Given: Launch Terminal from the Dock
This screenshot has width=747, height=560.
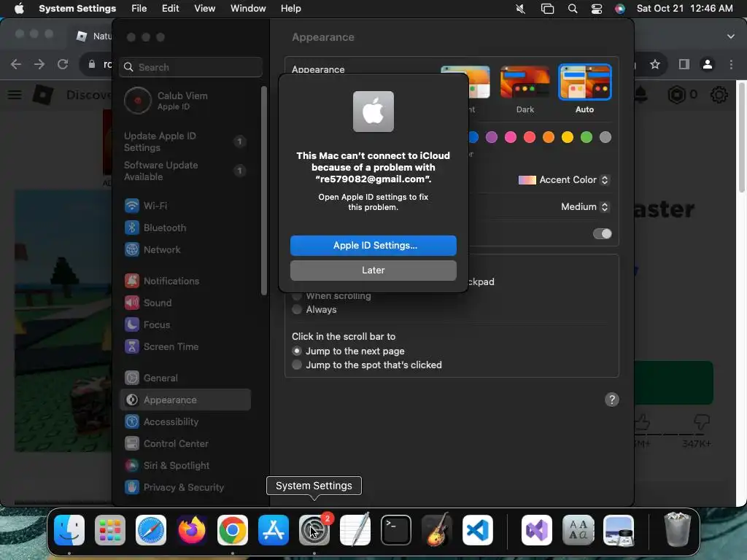Looking at the screenshot, I should (396, 530).
